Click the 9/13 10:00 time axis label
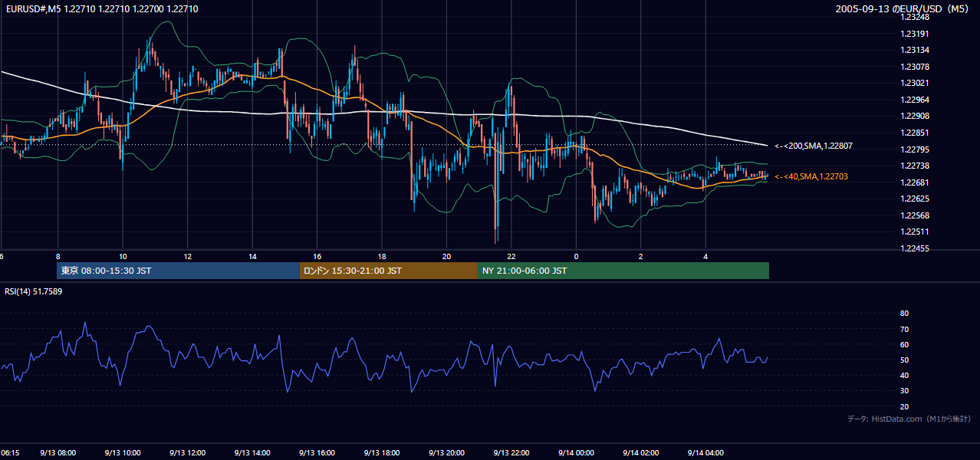980x460 pixels. (x=123, y=453)
